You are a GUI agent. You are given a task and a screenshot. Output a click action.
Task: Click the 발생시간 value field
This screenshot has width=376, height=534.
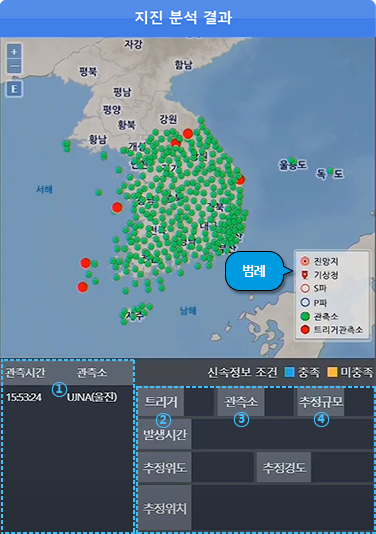(282, 434)
